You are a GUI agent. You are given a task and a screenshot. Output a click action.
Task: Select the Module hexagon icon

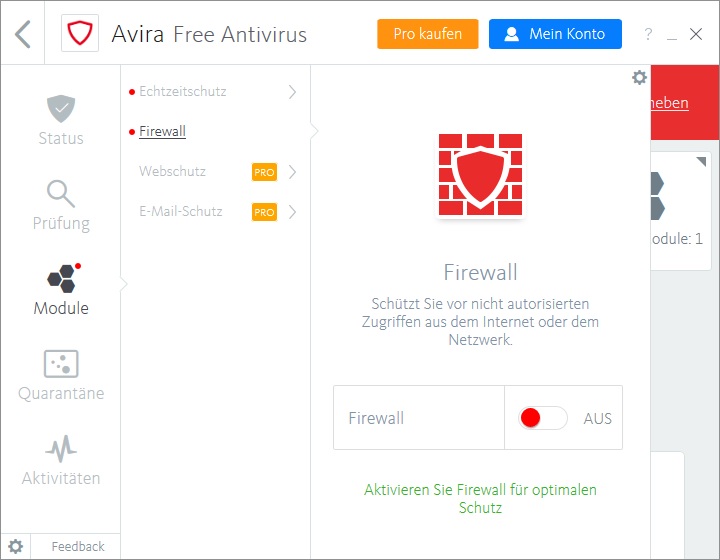pyautogui.click(x=64, y=278)
